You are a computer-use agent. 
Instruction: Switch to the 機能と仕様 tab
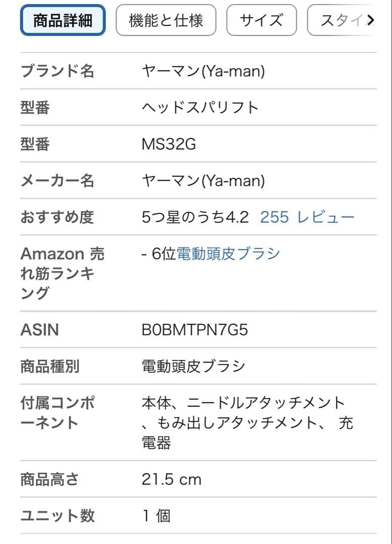(x=166, y=20)
